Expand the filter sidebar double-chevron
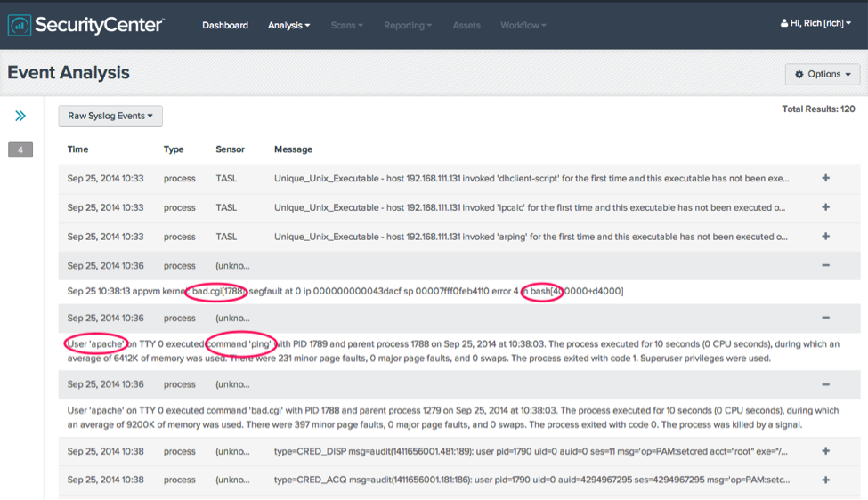 (x=20, y=116)
